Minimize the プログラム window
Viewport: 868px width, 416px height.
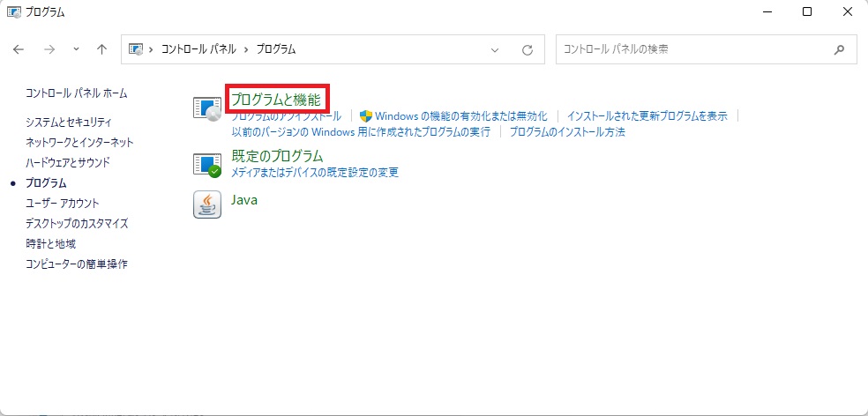(767, 11)
